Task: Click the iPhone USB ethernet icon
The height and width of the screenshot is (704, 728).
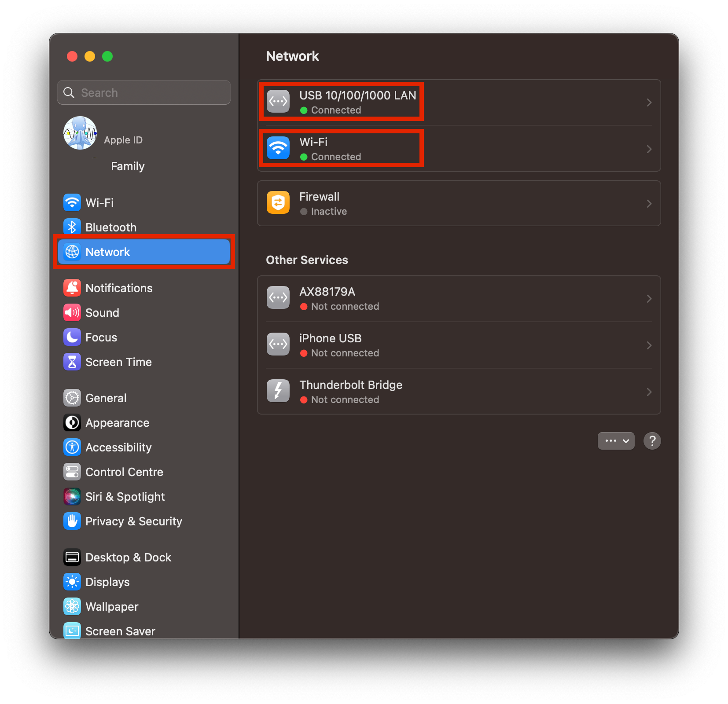Action: coord(278,345)
